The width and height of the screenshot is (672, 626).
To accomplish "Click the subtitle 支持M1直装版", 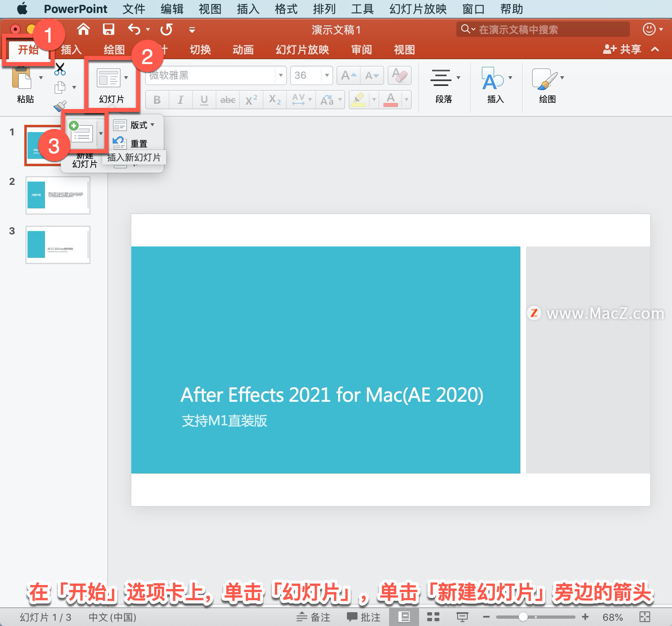I will click(224, 420).
